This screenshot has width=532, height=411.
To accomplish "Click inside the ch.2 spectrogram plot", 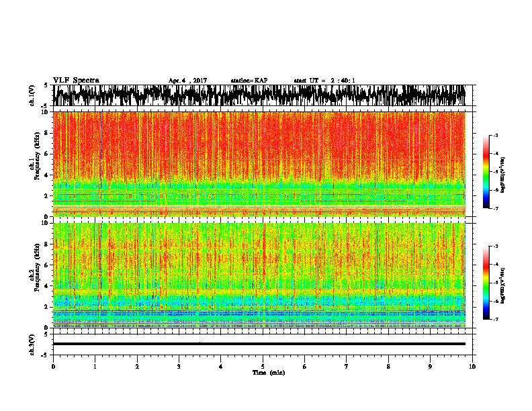I will pos(259,275).
